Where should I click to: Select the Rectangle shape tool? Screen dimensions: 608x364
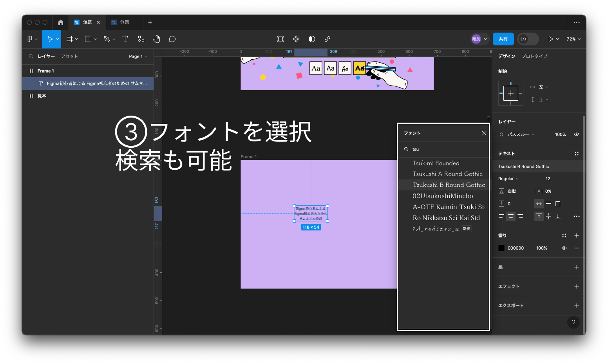coord(88,39)
